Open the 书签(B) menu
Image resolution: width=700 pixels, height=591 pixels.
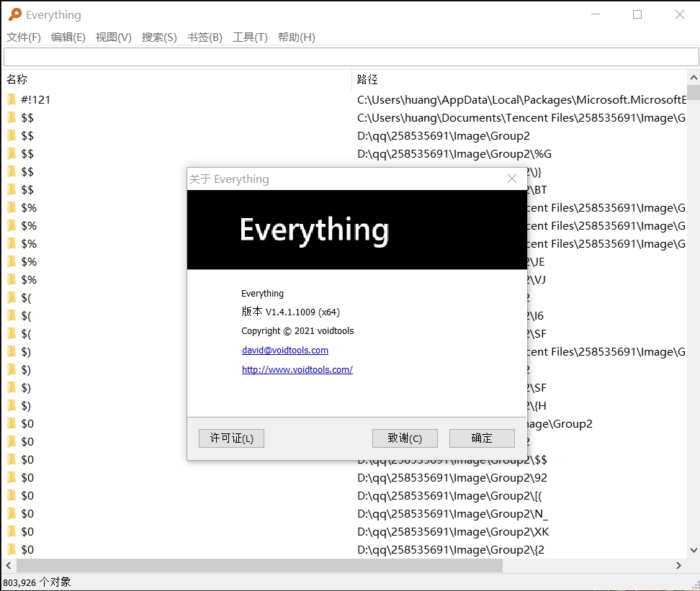(205, 37)
